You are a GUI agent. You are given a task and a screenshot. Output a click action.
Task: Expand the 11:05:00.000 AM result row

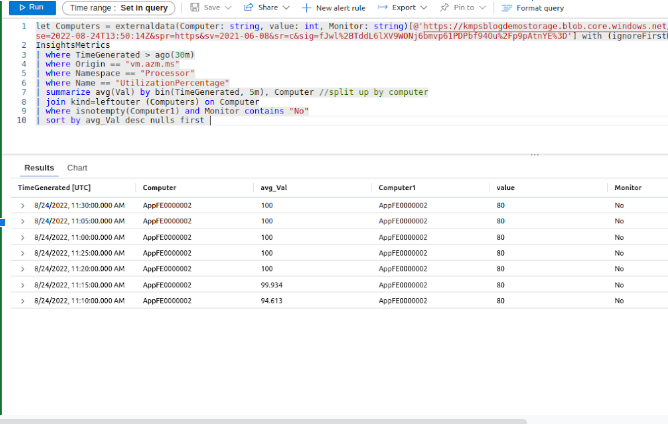point(23,221)
